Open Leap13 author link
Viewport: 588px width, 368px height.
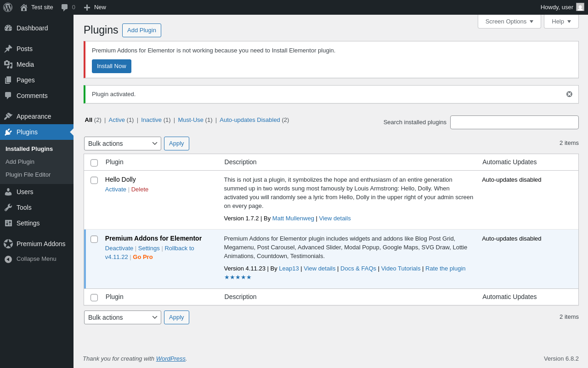pyautogui.click(x=289, y=269)
